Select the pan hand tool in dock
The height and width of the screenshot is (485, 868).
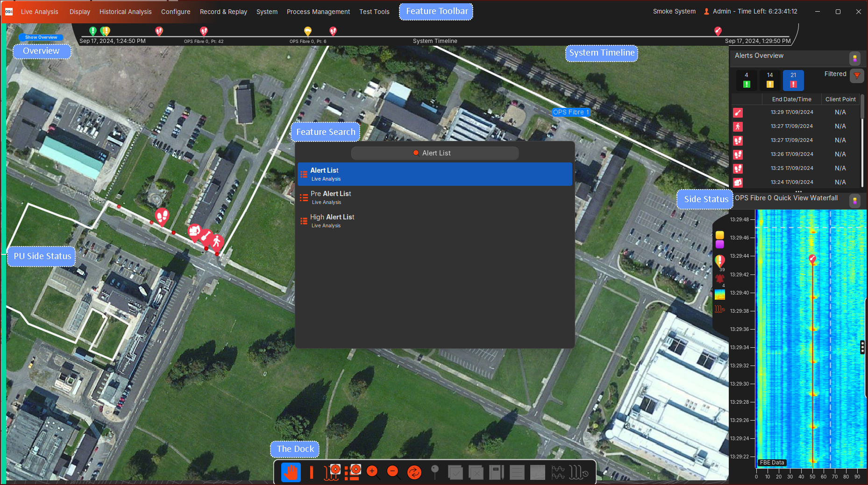click(291, 472)
